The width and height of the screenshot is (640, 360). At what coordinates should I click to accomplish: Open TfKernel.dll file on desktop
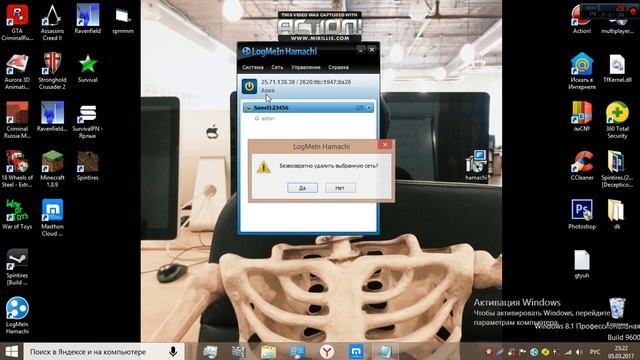(x=617, y=69)
